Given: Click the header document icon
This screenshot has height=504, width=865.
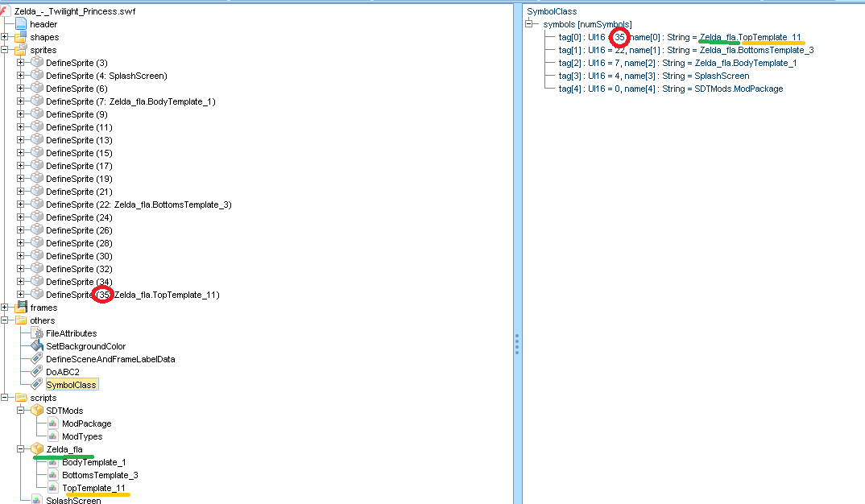Looking at the screenshot, I should click(20, 24).
